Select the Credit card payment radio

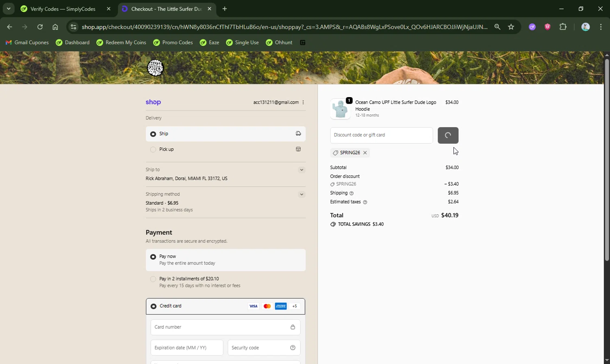[153, 306]
